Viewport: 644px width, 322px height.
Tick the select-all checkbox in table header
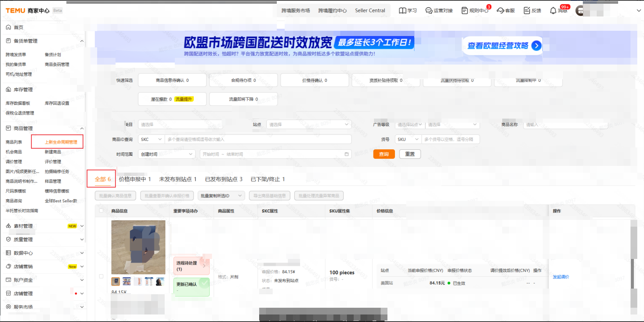[101, 211]
